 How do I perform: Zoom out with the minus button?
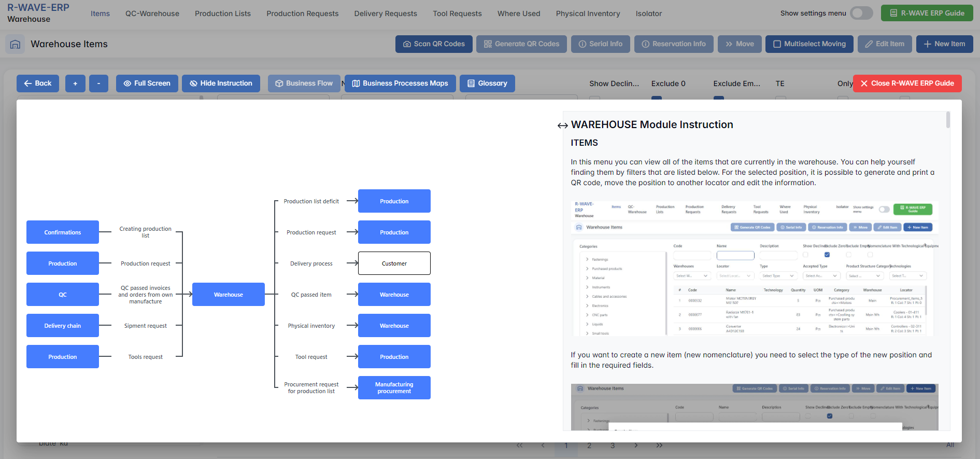point(98,84)
